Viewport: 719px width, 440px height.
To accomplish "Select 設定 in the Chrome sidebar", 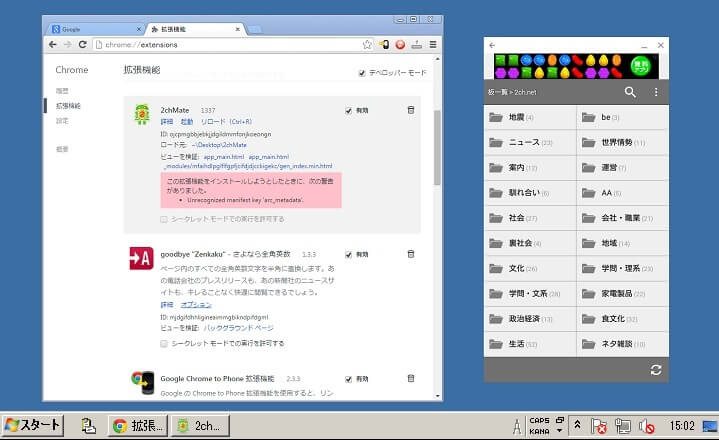I will tap(62, 121).
